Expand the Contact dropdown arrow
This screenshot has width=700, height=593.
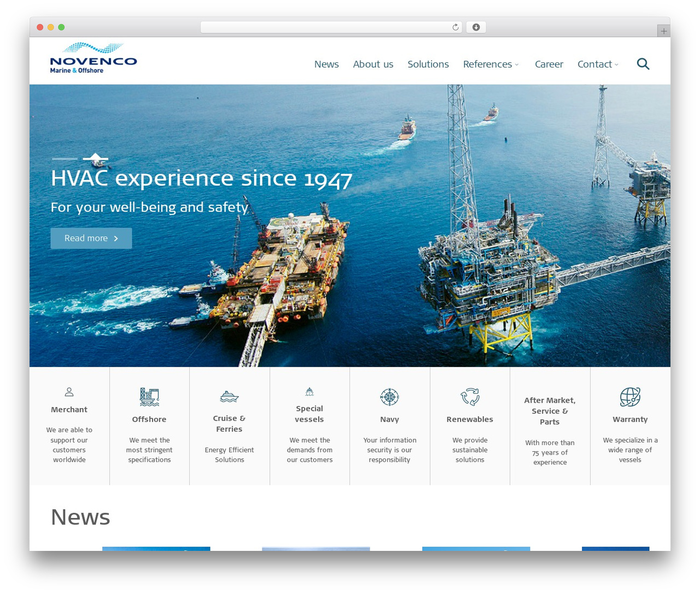(616, 65)
